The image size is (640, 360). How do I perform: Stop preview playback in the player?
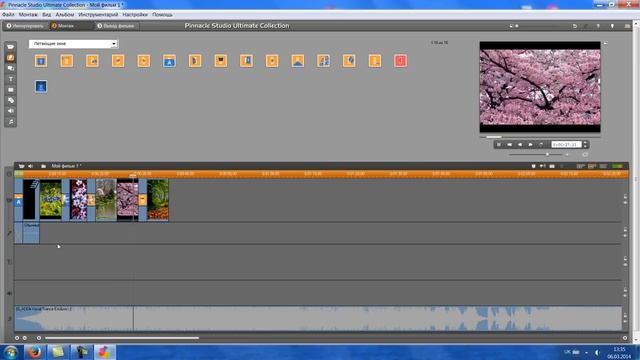coord(498,144)
